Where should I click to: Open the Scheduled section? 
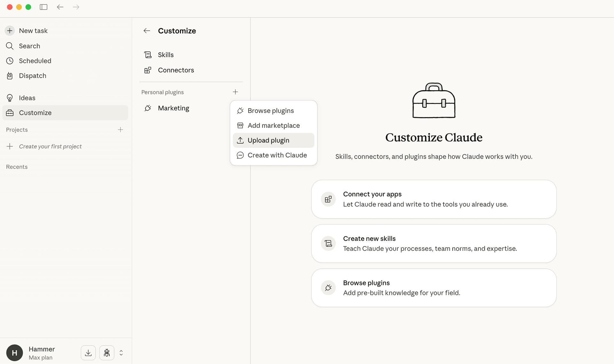point(65,61)
